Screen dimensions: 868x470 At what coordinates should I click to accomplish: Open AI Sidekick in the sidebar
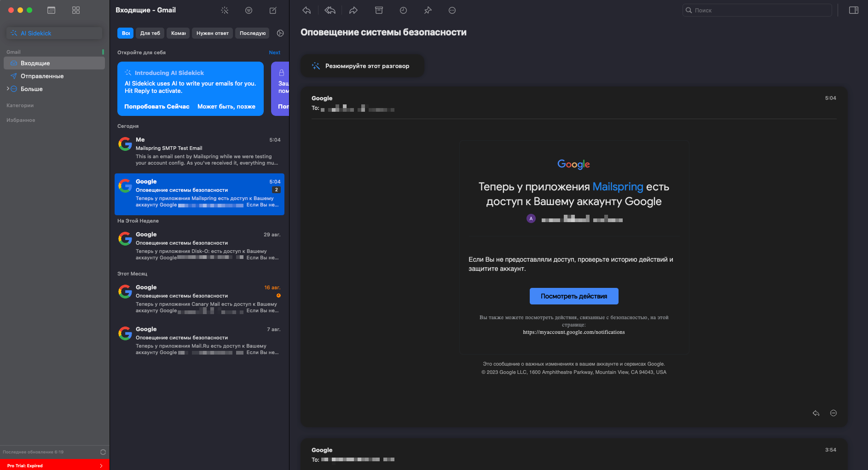pyautogui.click(x=54, y=33)
